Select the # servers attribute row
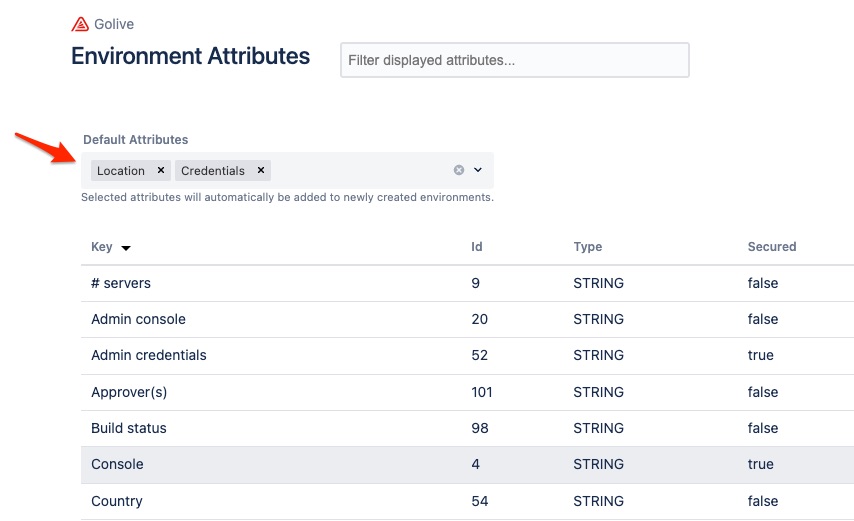Viewport: 854px width, 521px height. [x=121, y=283]
